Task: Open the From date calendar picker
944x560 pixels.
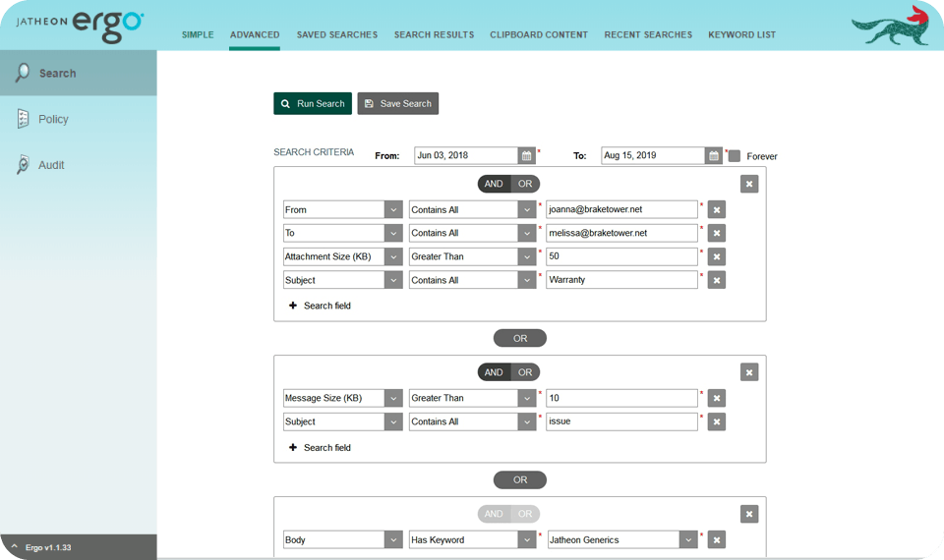Action: tap(527, 156)
